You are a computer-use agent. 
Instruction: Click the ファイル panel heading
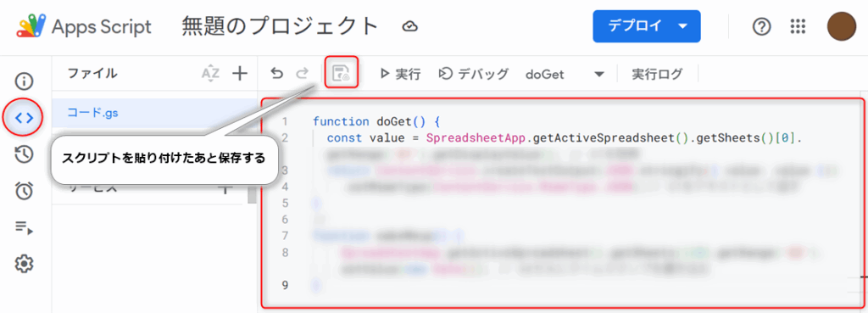tap(92, 73)
